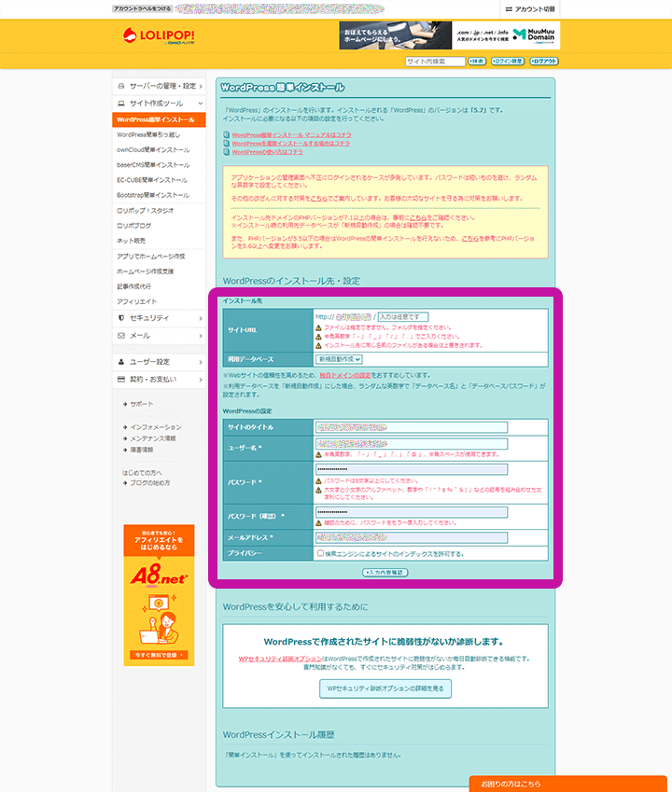Image resolution: width=672 pixels, height=792 pixels.
Task: Click the envelope icon beside メール
Action: click(121, 336)
